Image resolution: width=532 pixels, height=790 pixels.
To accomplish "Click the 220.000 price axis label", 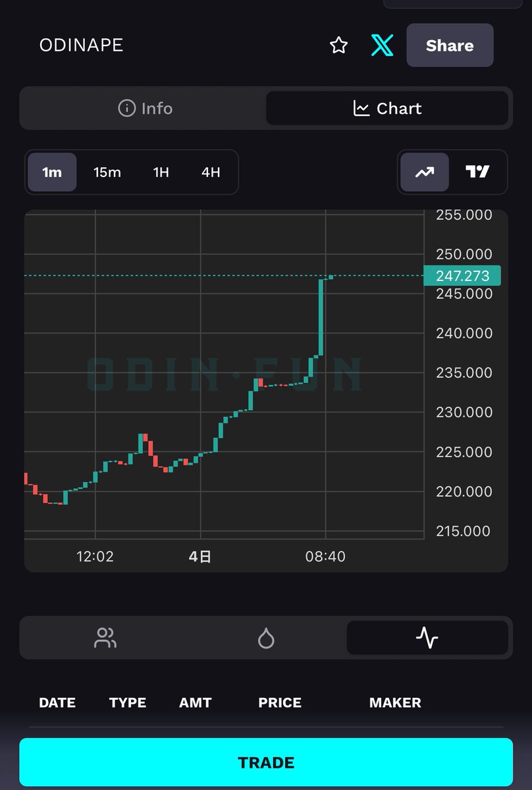I will pos(464,492).
